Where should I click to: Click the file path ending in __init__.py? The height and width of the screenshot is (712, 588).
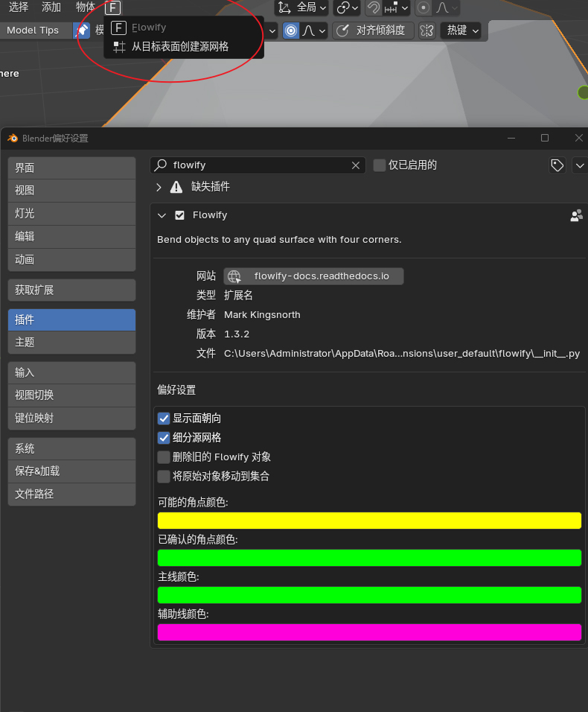tap(401, 353)
